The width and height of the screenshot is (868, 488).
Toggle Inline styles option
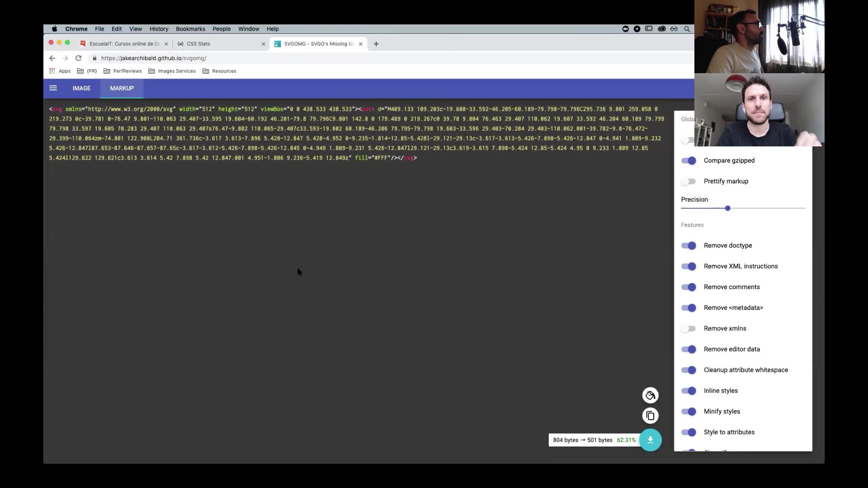(689, 391)
